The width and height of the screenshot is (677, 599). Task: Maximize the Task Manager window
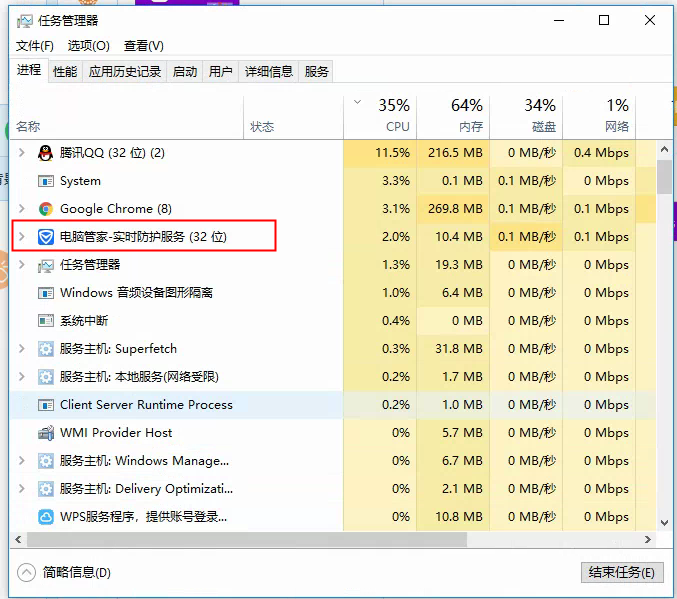pyautogui.click(x=604, y=20)
